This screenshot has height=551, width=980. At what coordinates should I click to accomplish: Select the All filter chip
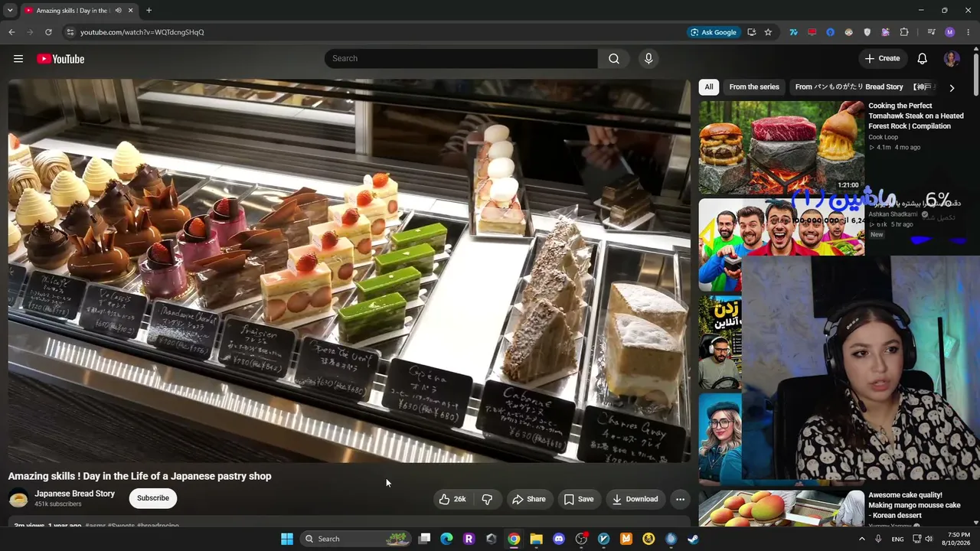click(x=709, y=87)
